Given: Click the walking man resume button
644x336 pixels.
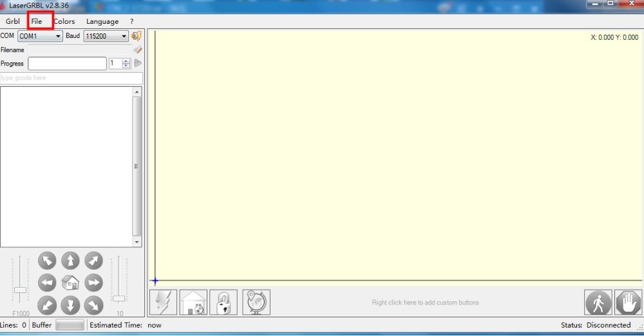Looking at the screenshot, I should (x=598, y=303).
